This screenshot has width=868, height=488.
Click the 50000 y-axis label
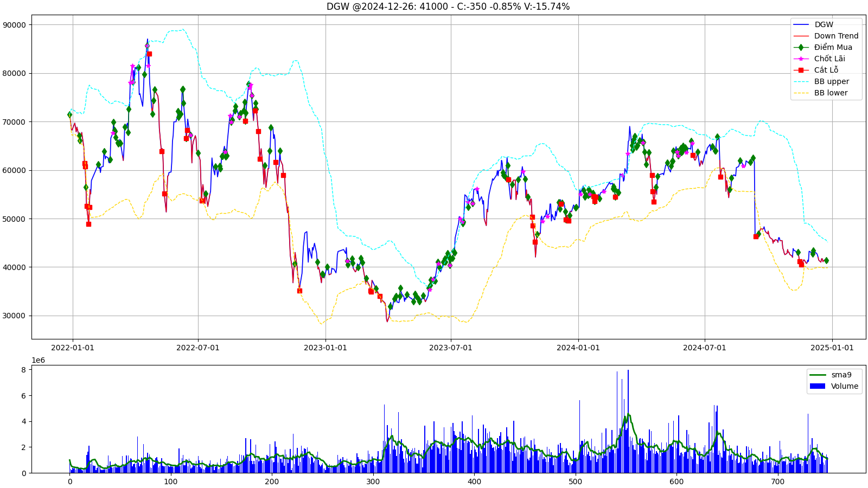[x=14, y=219]
